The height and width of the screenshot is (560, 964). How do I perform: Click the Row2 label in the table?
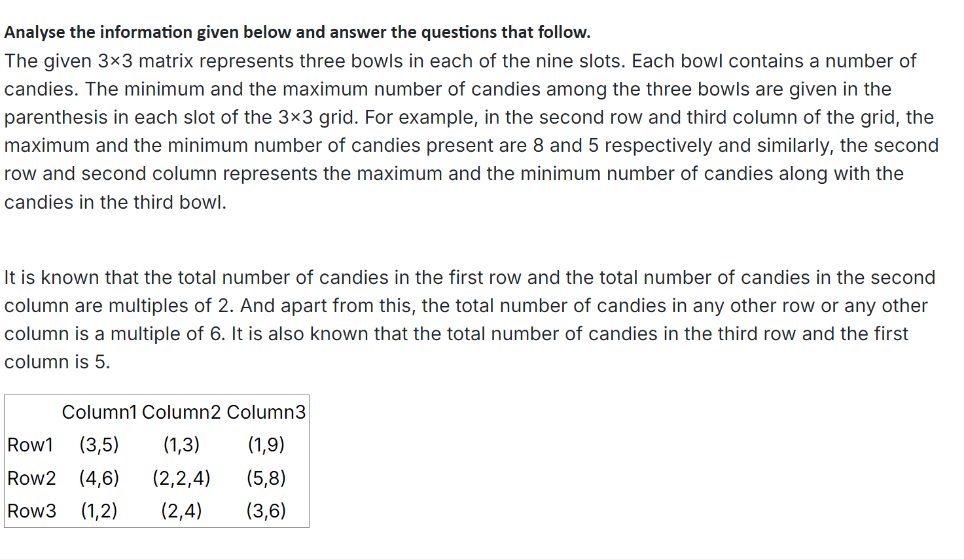click(x=31, y=478)
